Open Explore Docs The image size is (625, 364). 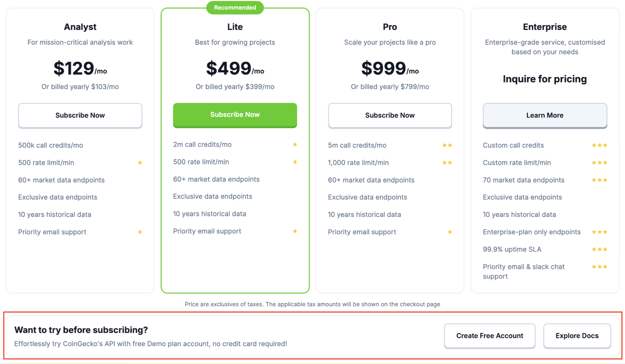pos(577,336)
